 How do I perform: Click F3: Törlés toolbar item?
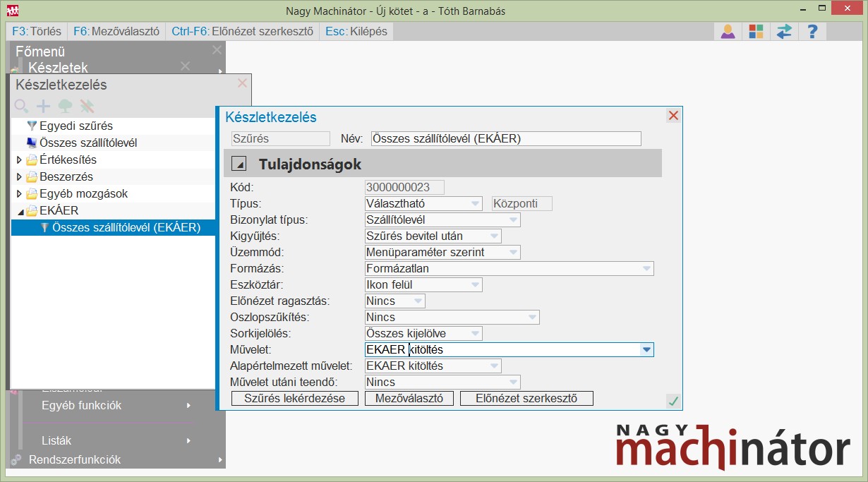[x=37, y=32]
